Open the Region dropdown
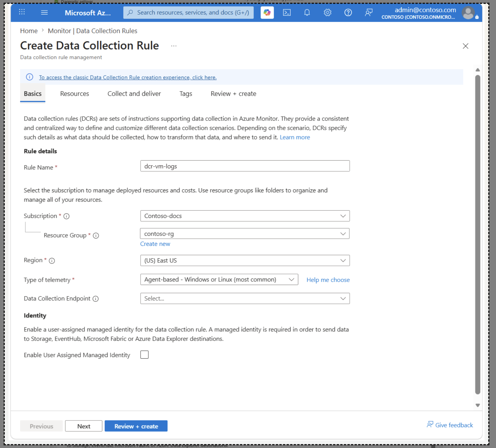This screenshot has height=448, width=496. pyautogui.click(x=245, y=260)
